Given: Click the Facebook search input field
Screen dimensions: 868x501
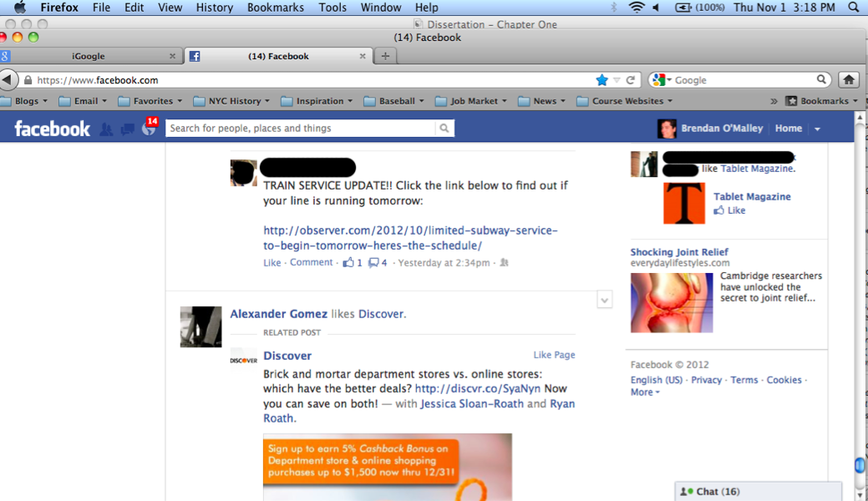Looking at the screenshot, I should coord(301,129).
